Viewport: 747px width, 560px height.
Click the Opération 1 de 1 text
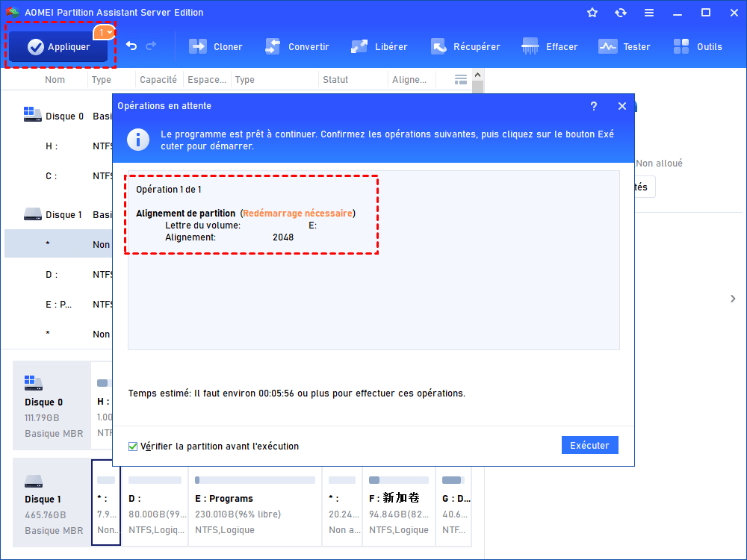point(169,190)
